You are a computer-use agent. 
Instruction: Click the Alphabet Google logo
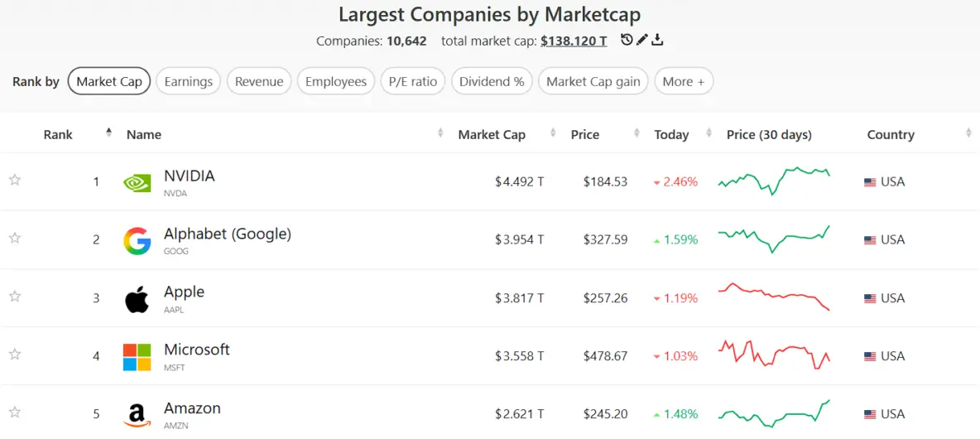pyautogui.click(x=137, y=240)
